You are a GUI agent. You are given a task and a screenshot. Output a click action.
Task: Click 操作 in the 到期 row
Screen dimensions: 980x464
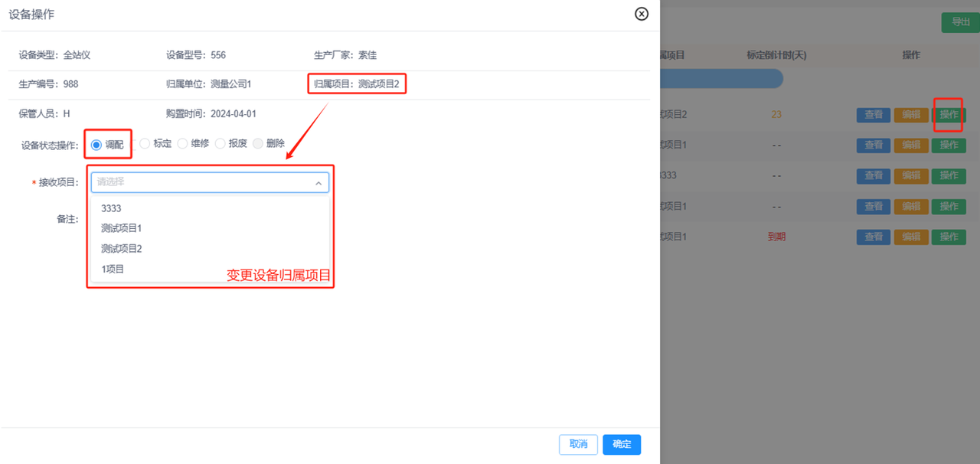click(x=949, y=237)
